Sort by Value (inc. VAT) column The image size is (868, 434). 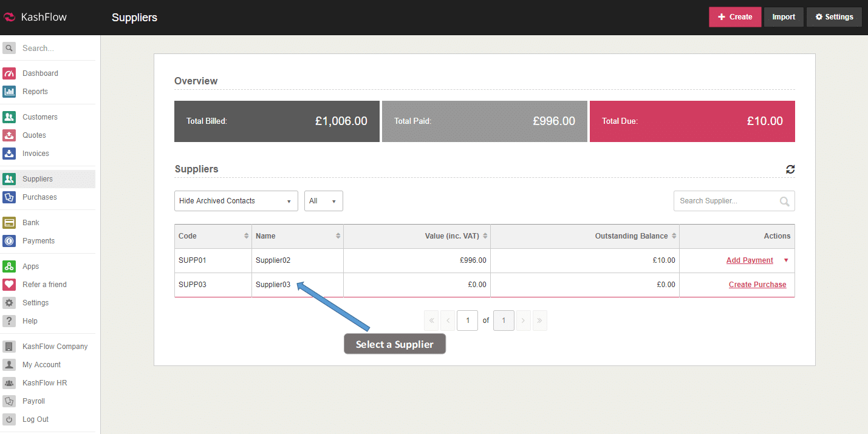click(485, 236)
